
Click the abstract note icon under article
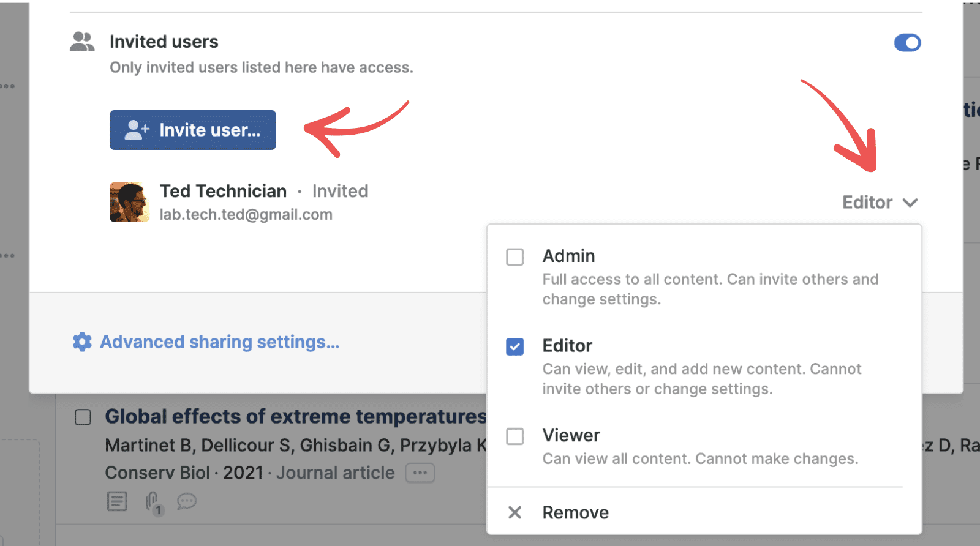[x=117, y=501]
